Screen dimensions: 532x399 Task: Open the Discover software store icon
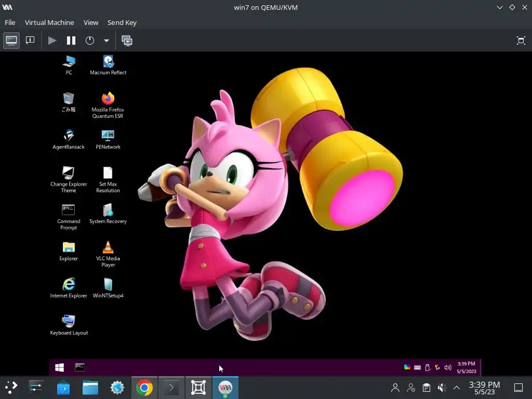coord(63,387)
